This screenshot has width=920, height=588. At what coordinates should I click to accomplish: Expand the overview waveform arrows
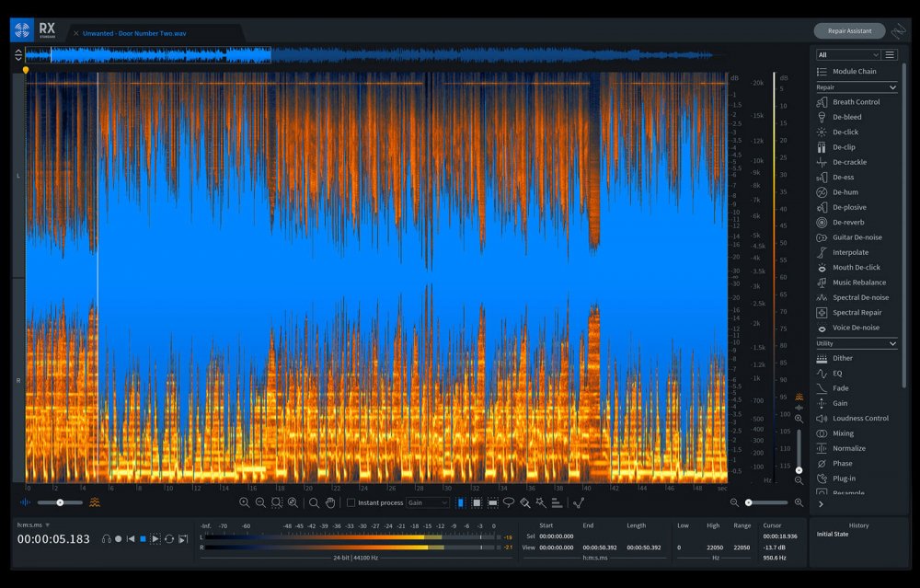(x=18, y=55)
